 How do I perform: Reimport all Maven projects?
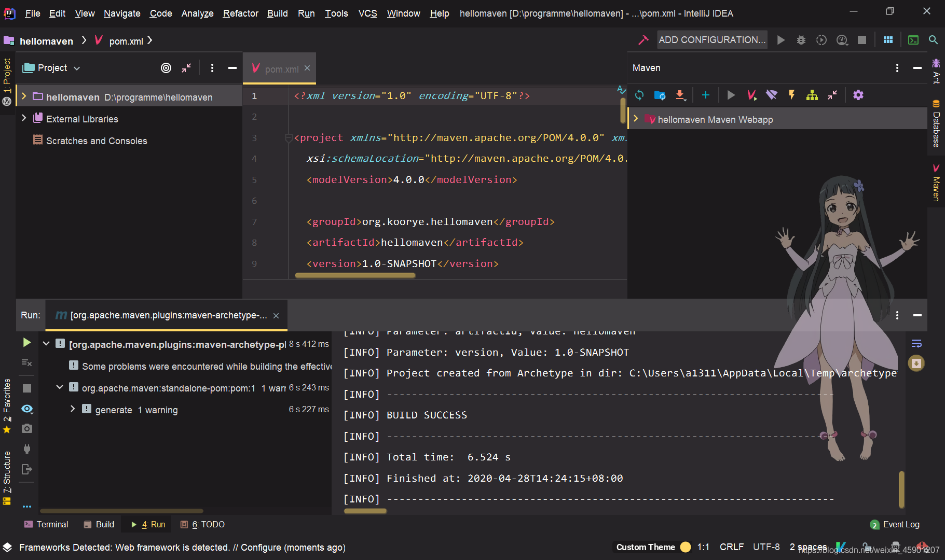coord(639,95)
